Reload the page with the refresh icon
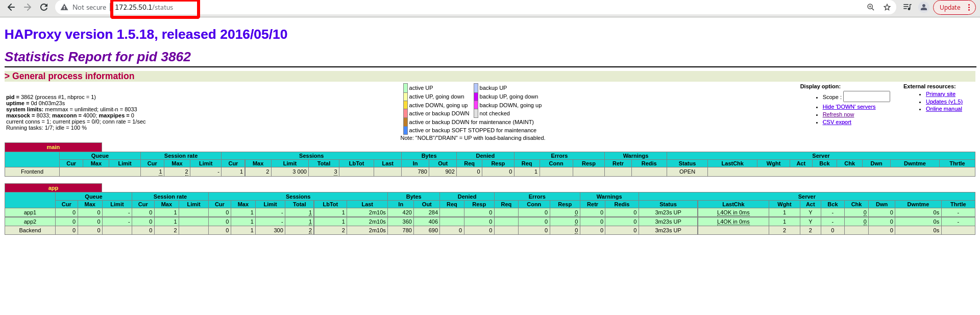Screen dimensions: 980x315 (44, 7)
